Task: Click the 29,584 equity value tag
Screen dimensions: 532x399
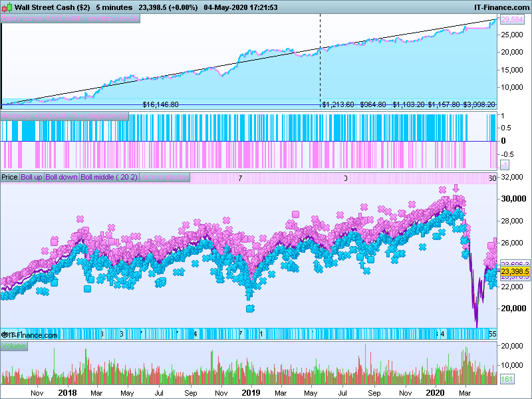Action: coord(512,19)
